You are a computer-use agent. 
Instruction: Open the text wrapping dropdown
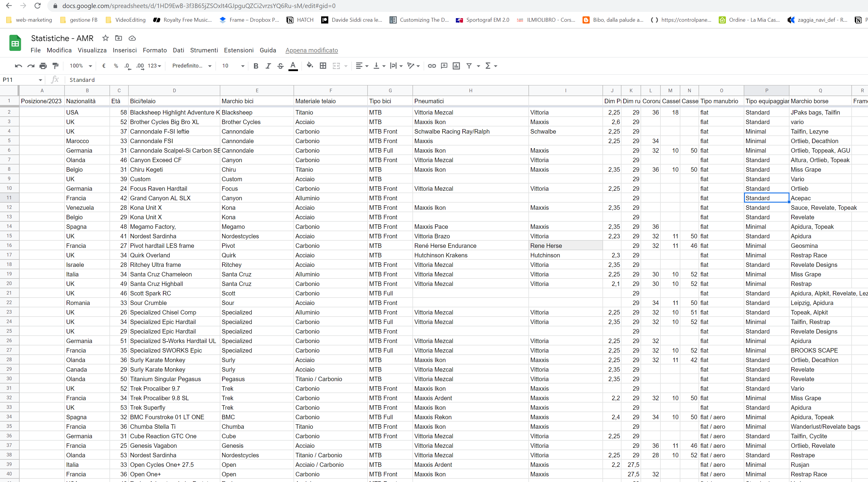(x=396, y=66)
